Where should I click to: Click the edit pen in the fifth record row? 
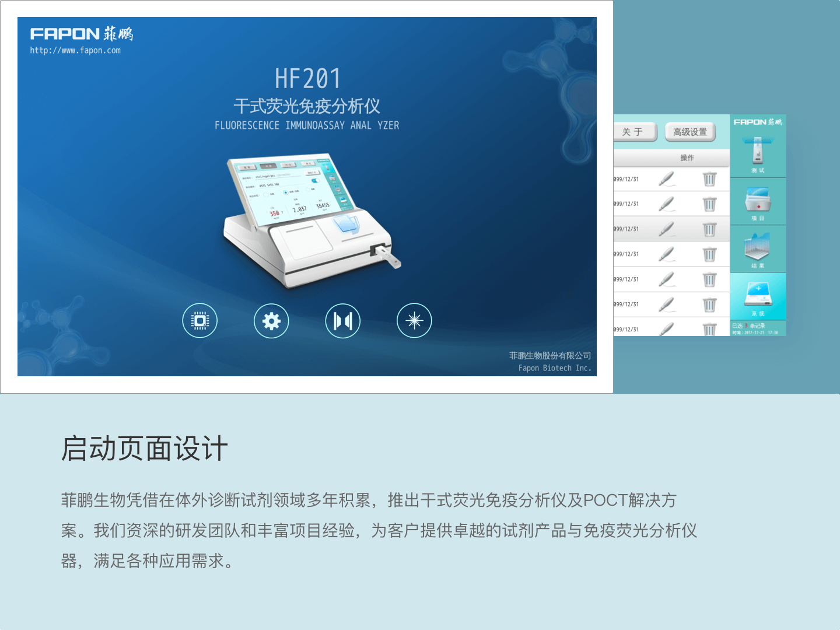(x=667, y=279)
